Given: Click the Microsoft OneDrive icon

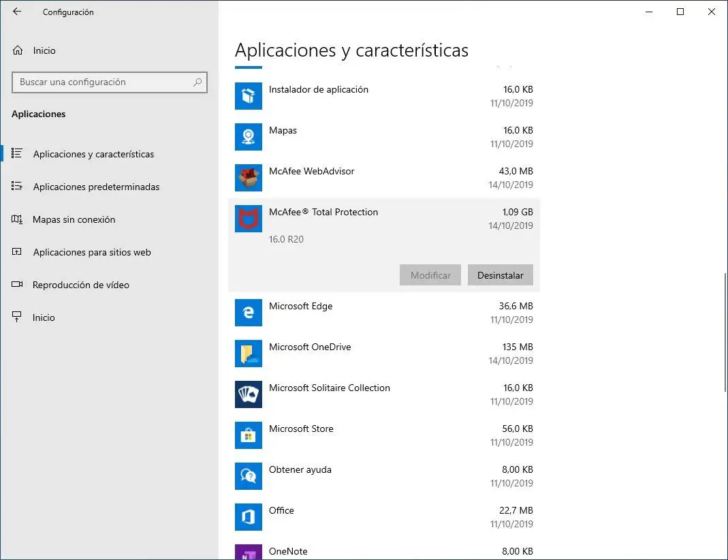Looking at the screenshot, I should pyautogui.click(x=249, y=354).
